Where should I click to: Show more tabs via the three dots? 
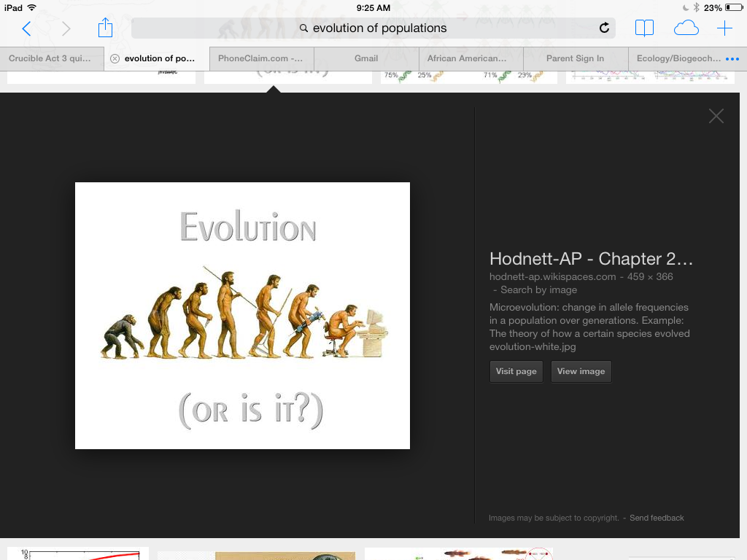tap(732, 58)
